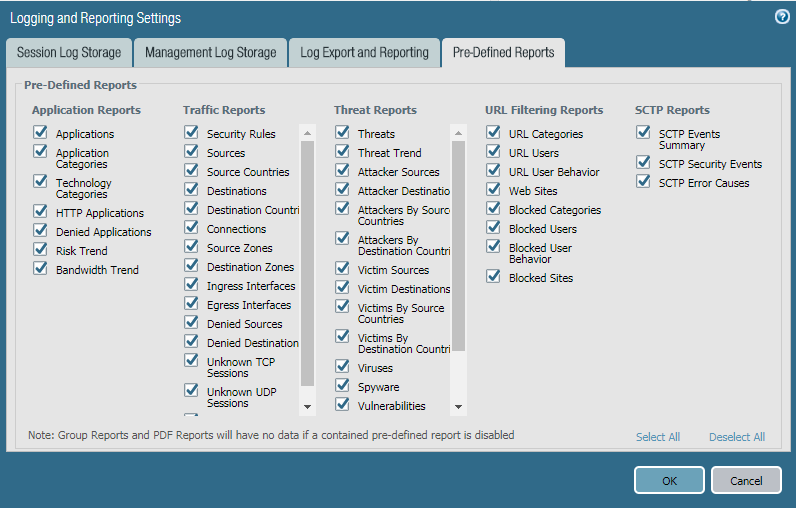Toggle the Viruses report checkbox
The width and height of the screenshot is (796, 508).
tap(343, 367)
